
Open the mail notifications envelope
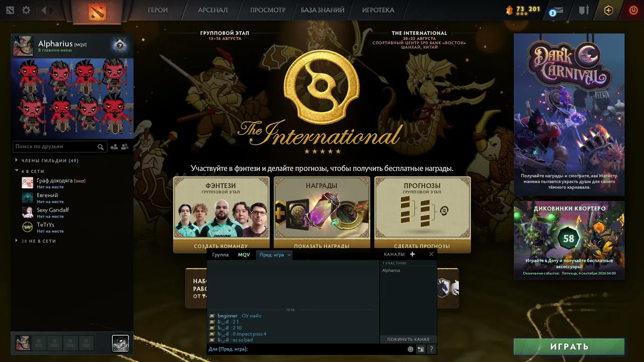coord(557,10)
